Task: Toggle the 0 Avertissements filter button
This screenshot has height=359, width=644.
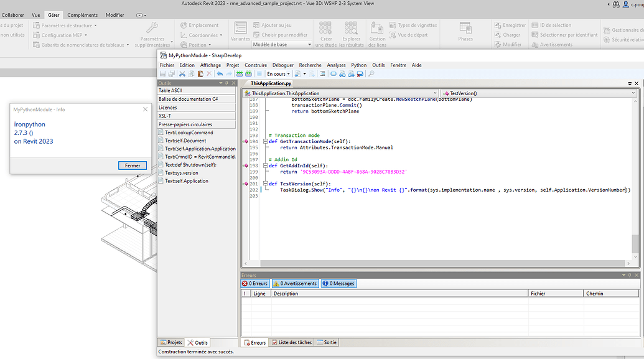Action: click(294, 283)
